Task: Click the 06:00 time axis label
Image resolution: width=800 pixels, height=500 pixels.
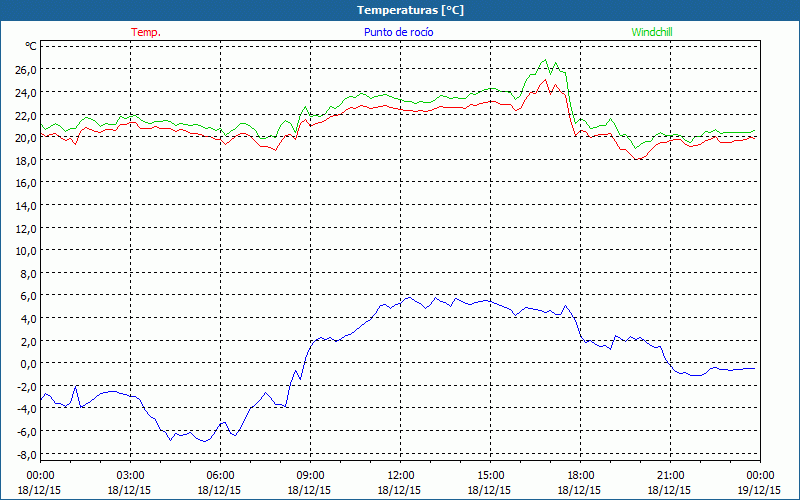Action: click(220, 476)
